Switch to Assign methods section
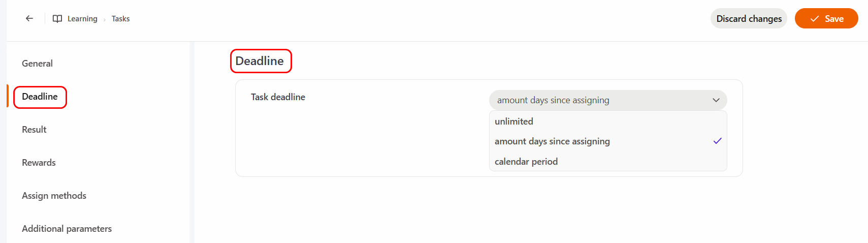 54,196
